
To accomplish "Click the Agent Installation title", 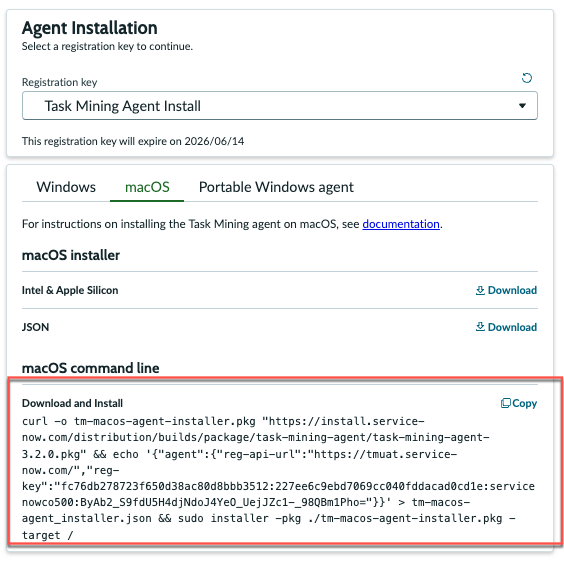I will coord(90,28).
